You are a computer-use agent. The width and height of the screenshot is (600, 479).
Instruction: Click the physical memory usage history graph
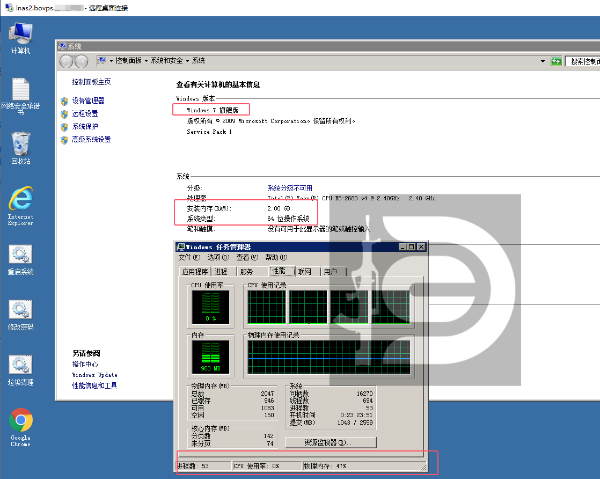pyautogui.click(x=329, y=357)
